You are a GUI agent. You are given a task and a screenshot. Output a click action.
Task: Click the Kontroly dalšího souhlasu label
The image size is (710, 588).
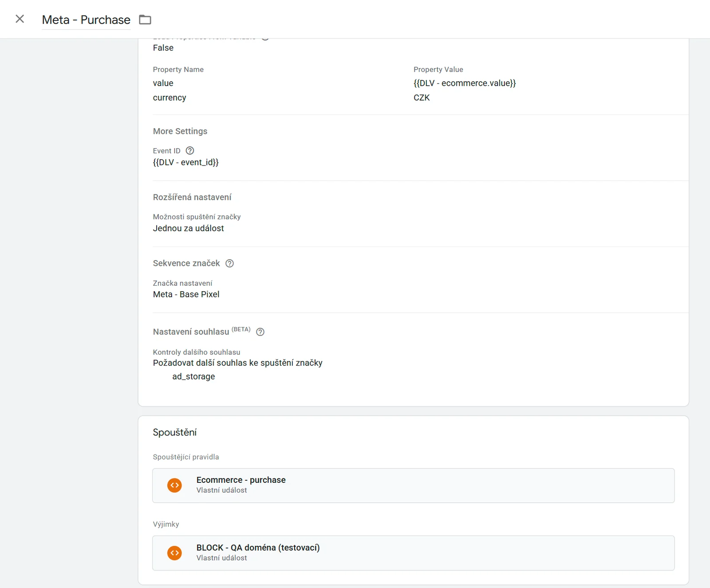pyautogui.click(x=197, y=352)
